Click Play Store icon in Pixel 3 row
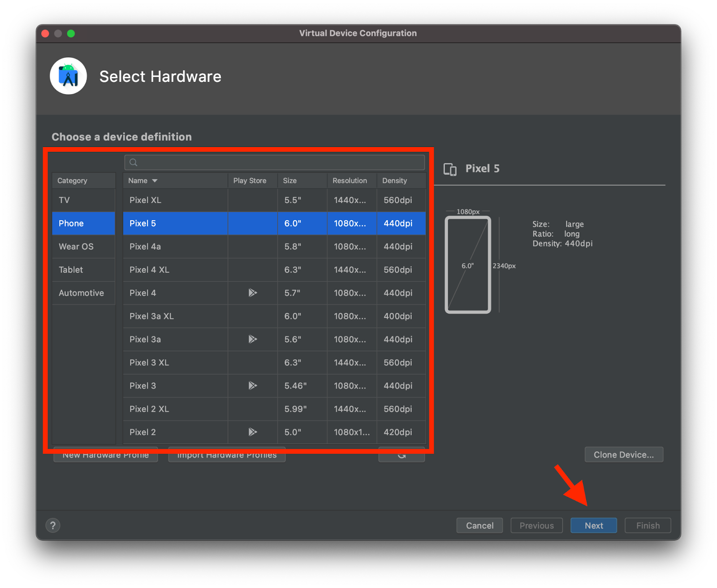717x588 pixels. point(253,385)
